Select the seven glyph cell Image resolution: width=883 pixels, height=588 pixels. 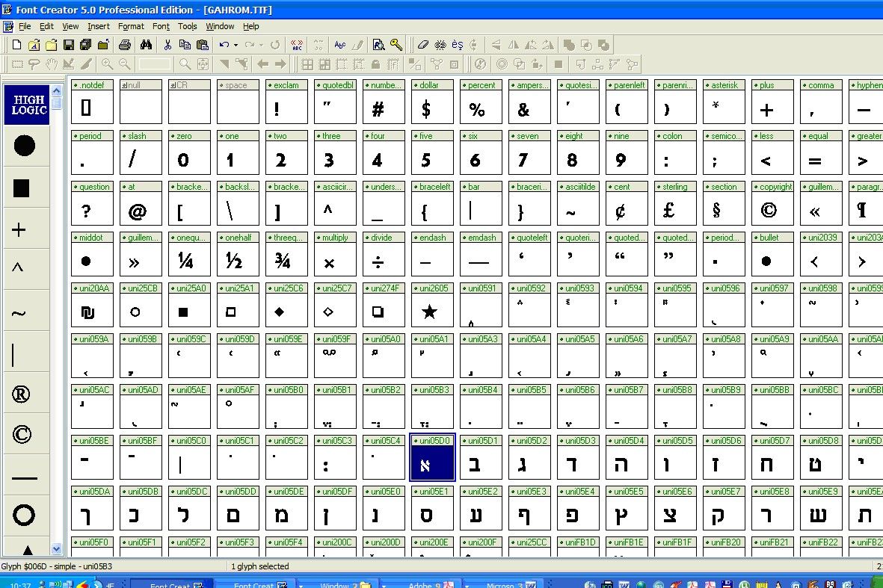529,152
